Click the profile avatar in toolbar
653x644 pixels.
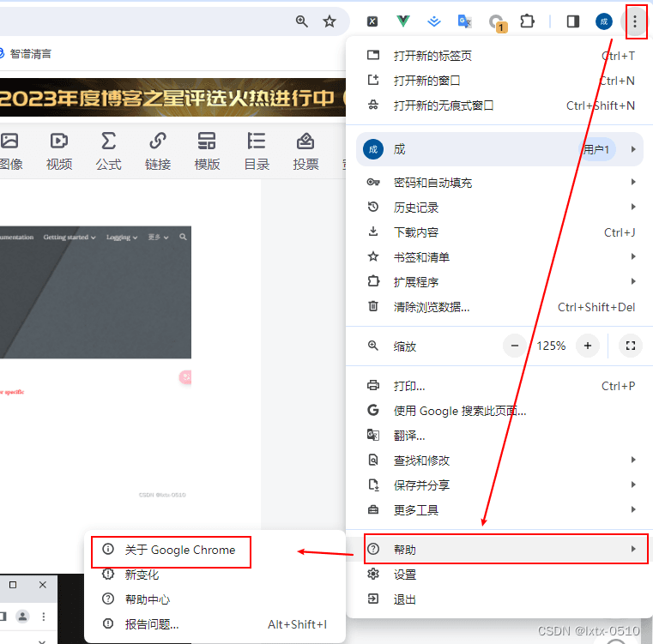pyautogui.click(x=604, y=21)
